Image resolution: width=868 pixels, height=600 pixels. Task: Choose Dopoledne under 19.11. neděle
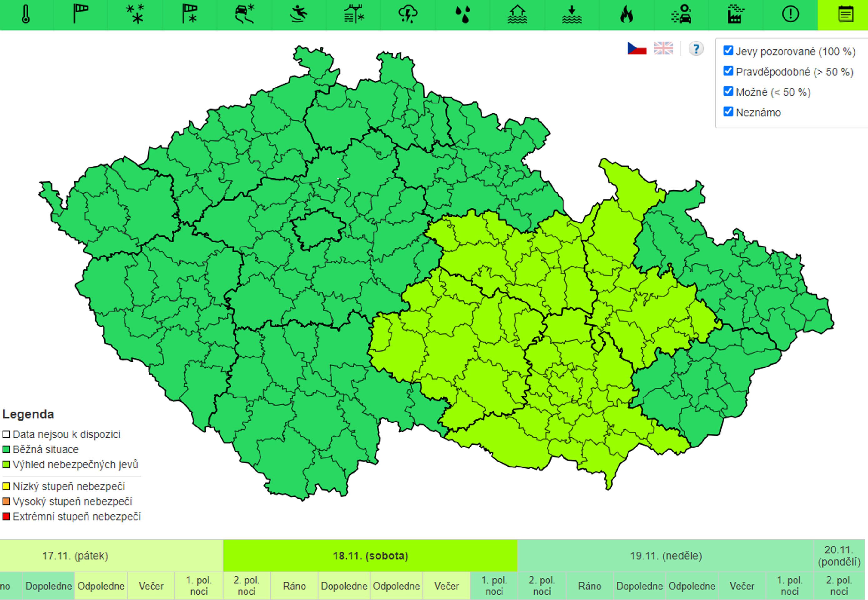coord(640,586)
